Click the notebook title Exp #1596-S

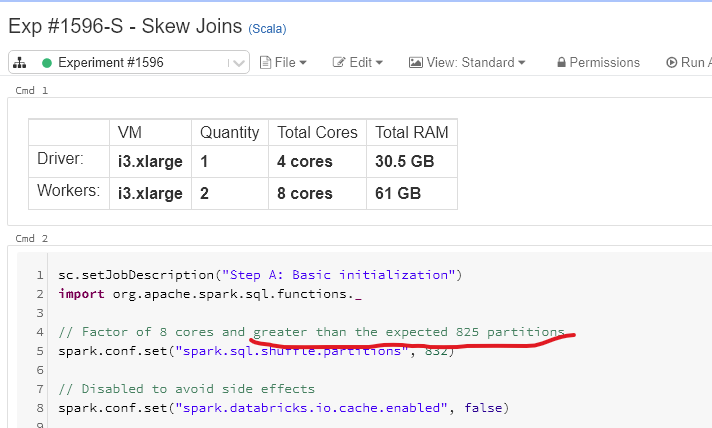tap(125, 27)
